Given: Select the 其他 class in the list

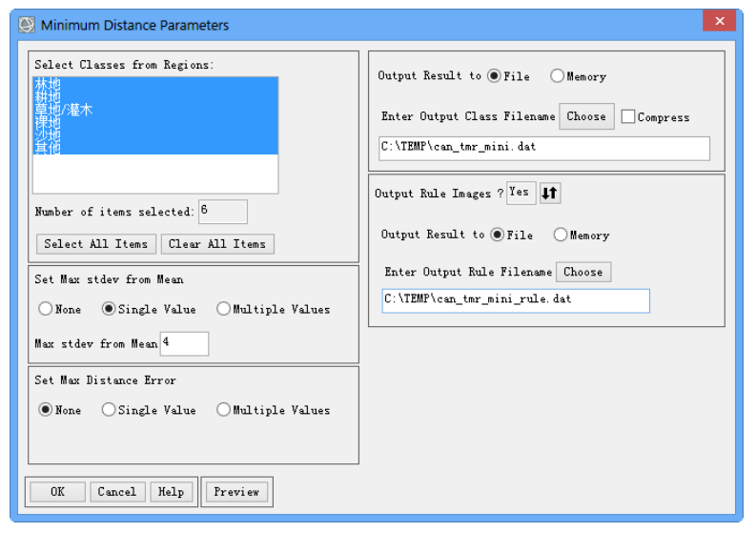Looking at the screenshot, I should [x=155, y=147].
